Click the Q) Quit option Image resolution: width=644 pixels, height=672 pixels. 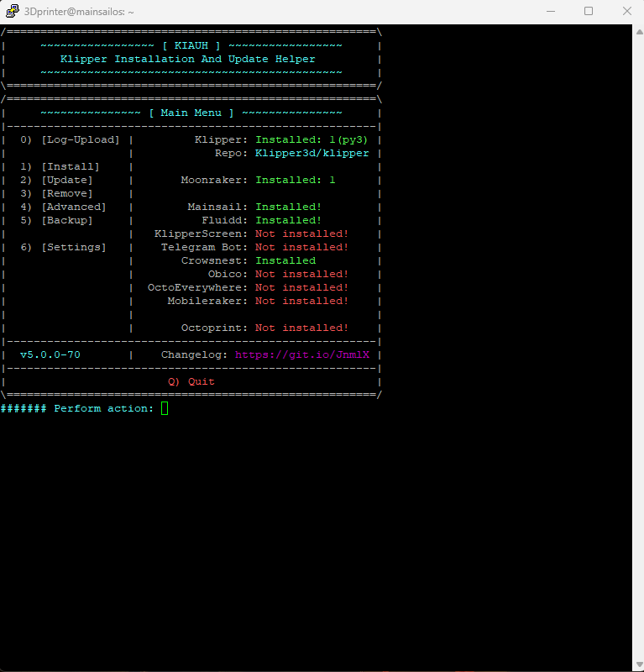click(191, 381)
